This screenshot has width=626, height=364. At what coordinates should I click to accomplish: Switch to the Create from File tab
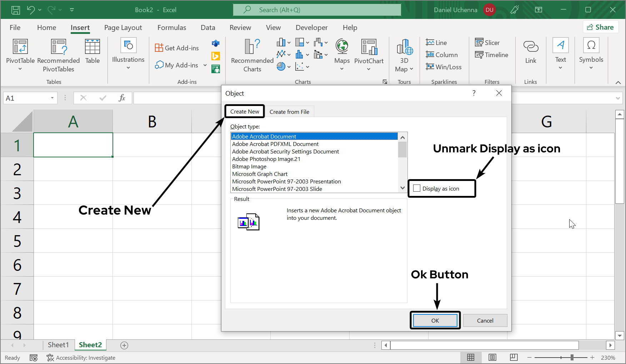pos(289,112)
